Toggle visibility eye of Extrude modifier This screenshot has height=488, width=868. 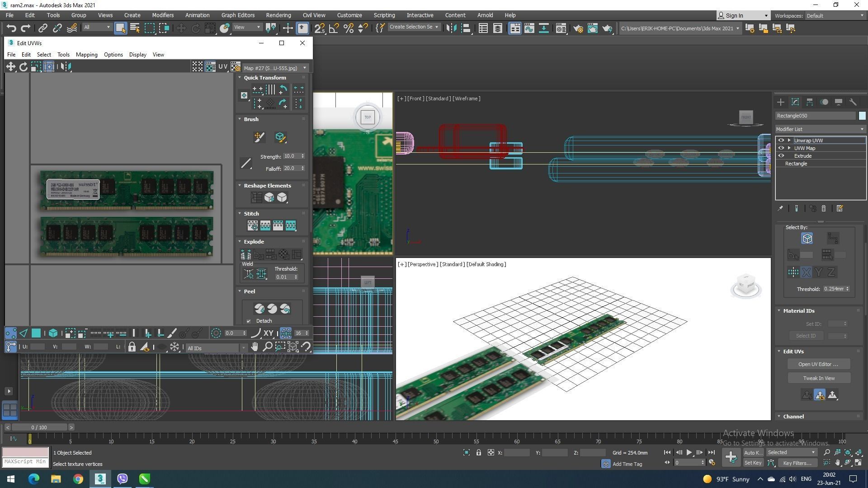[x=781, y=156]
